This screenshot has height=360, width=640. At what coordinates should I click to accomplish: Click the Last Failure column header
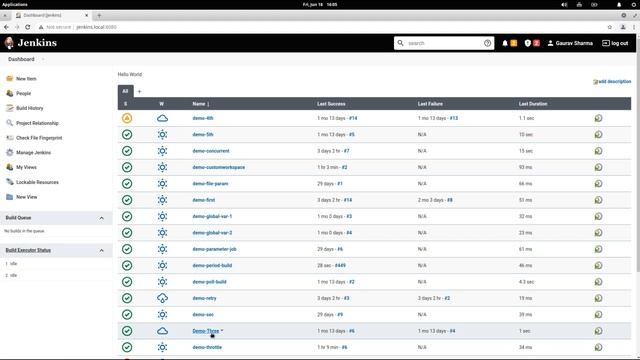(430, 104)
